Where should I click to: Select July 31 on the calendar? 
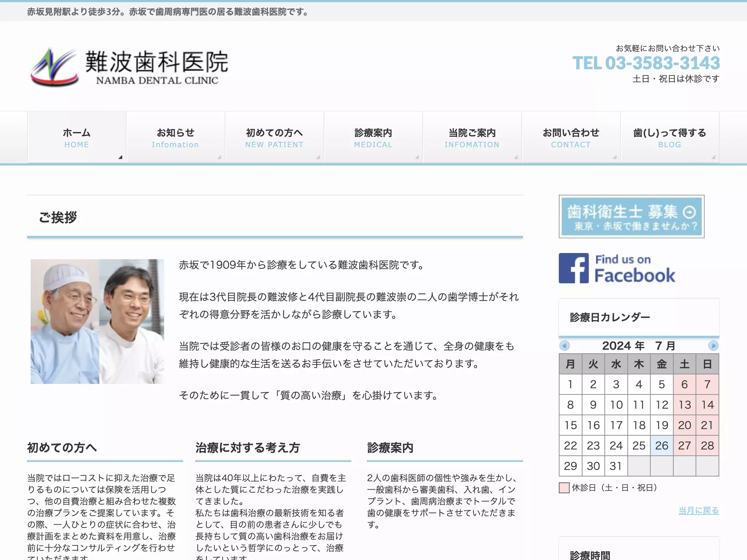coord(616,466)
